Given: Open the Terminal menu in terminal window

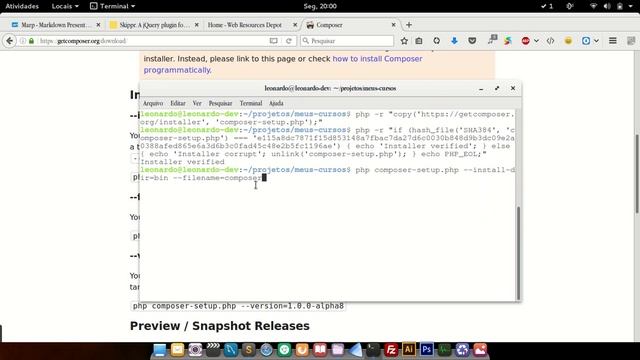Looking at the screenshot, I should click(x=251, y=103).
